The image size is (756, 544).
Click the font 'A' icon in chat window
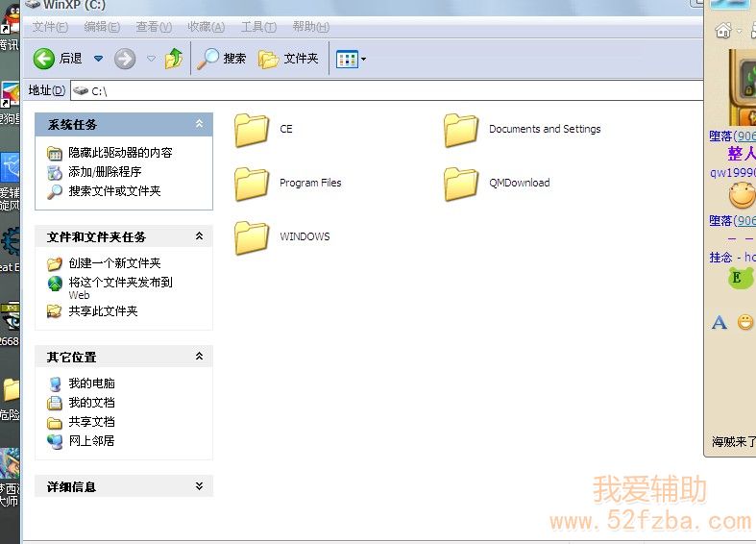(719, 322)
